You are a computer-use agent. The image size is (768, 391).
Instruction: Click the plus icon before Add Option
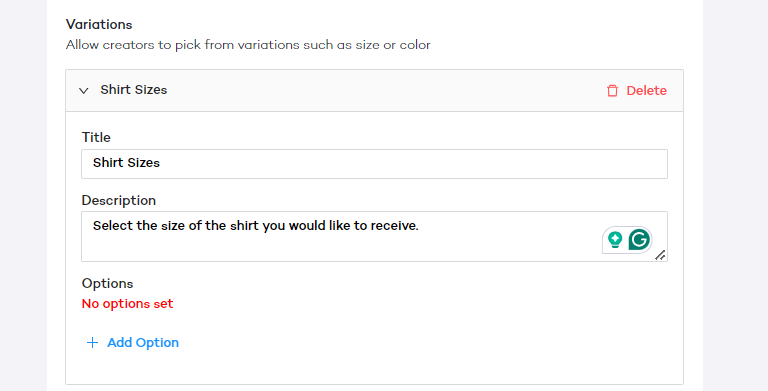(92, 342)
